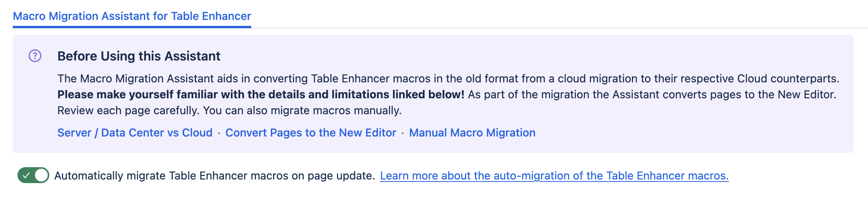Open Convert Pages to the New Editor link
The width and height of the screenshot is (868, 199).
coord(311,133)
